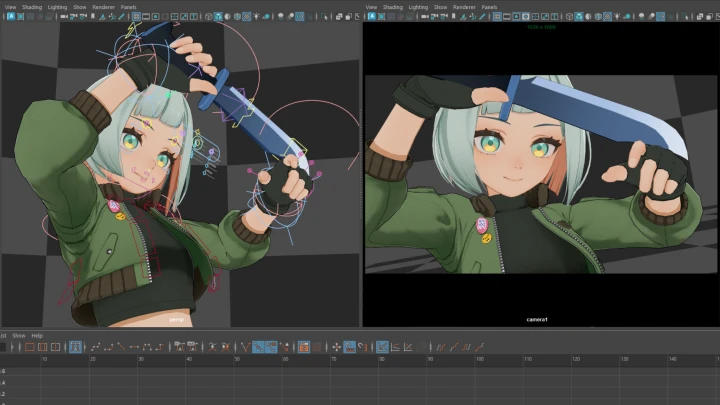Toggle grid display in camera1 panel

point(497,17)
